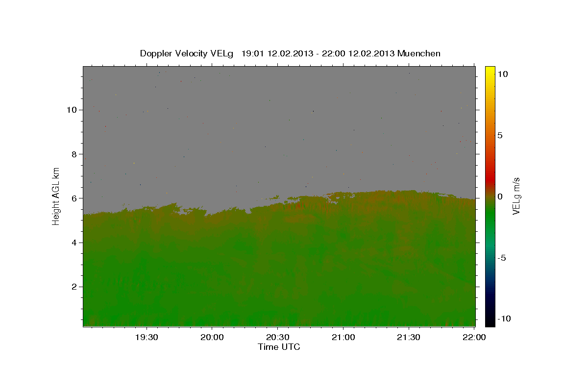Click the colorbar value label -5
The width and height of the screenshot is (588, 392).
pyautogui.click(x=501, y=258)
